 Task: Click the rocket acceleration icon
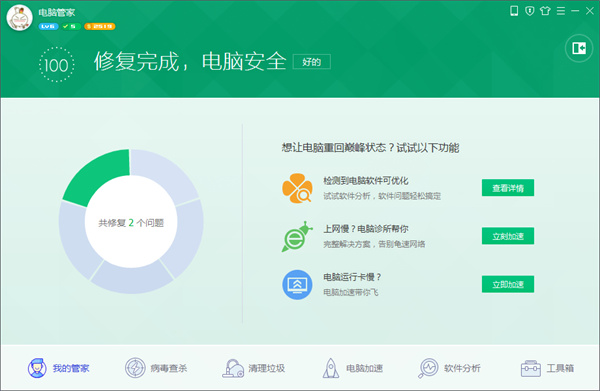click(331, 368)
